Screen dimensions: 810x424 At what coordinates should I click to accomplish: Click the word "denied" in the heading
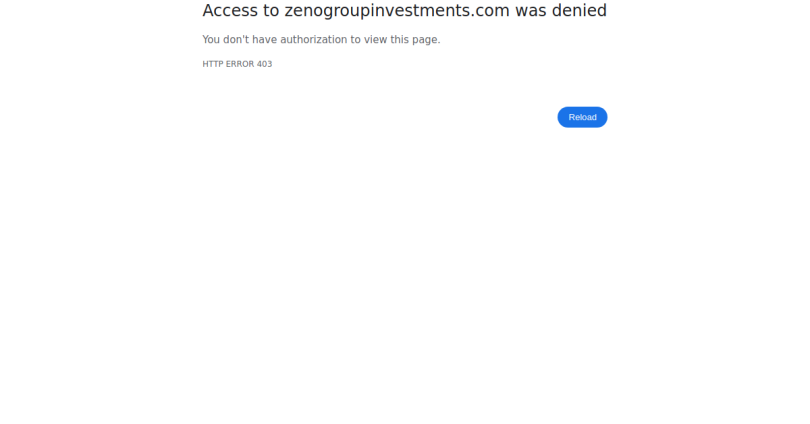coord(579,11)
